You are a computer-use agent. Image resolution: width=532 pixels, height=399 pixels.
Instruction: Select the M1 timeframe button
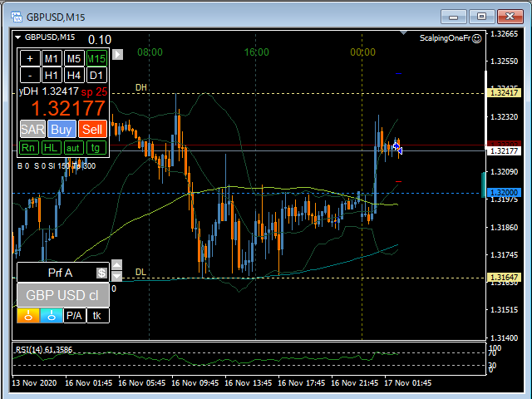[x=52, y=59]
